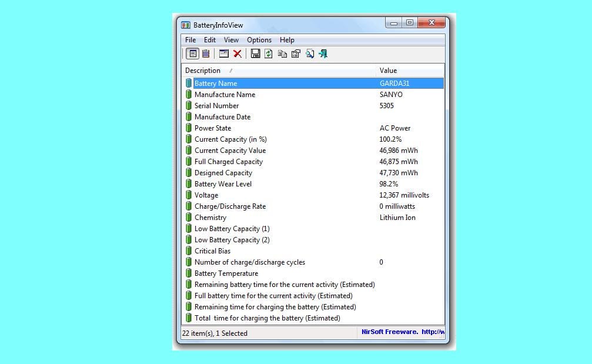This screenshot has width=592, height=364.
Task: Select Remaining time for charging the battery
Action: tap(313, 306)
